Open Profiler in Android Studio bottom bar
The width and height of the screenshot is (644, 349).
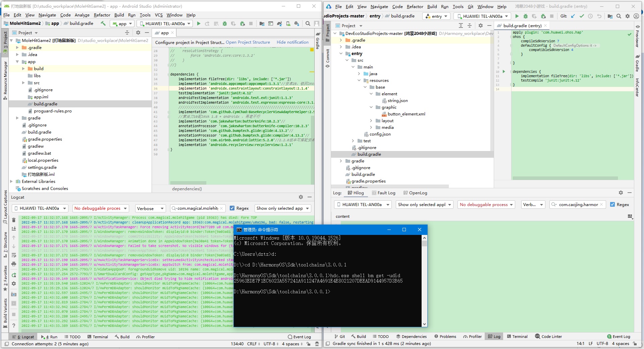pyautogui.click(x=146, y=337)
